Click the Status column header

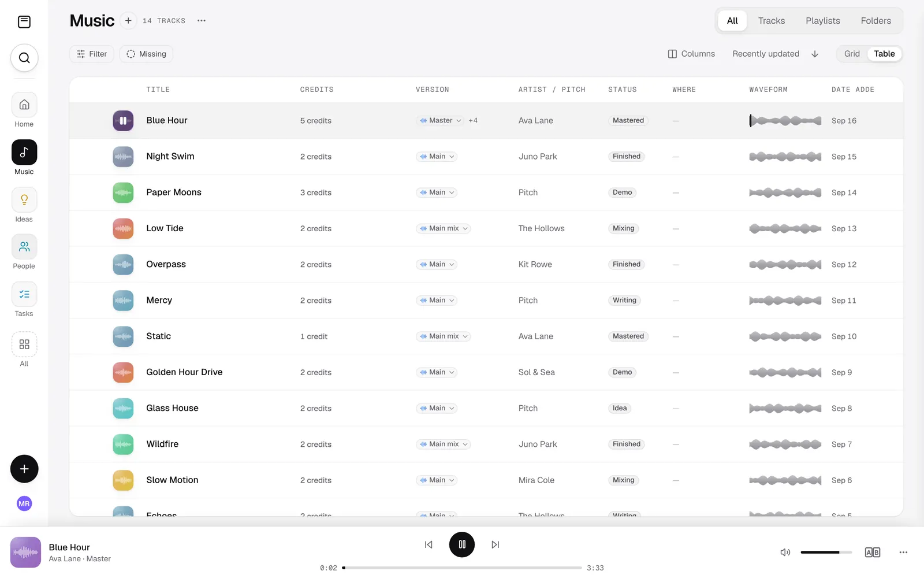coord(622,90)
